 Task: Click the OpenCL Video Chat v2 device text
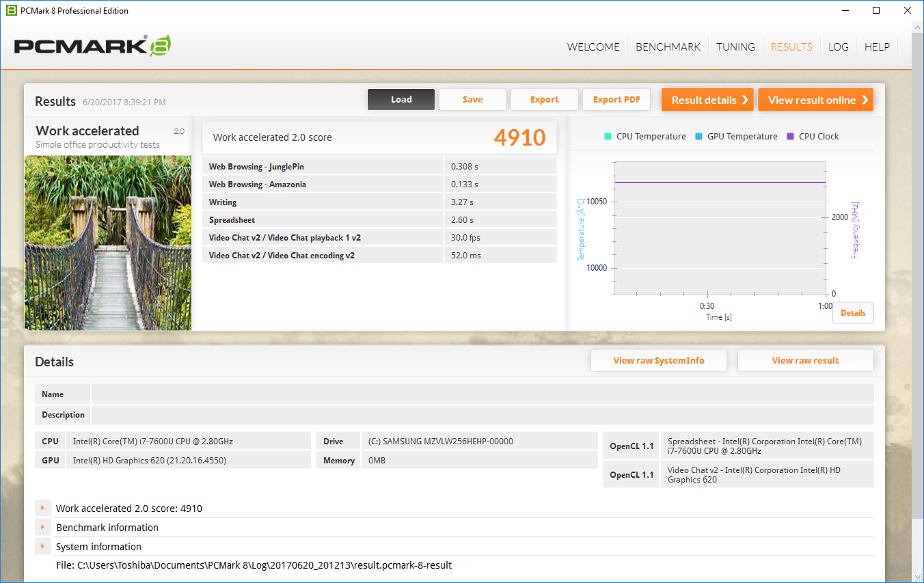click(x=755, y=475)
